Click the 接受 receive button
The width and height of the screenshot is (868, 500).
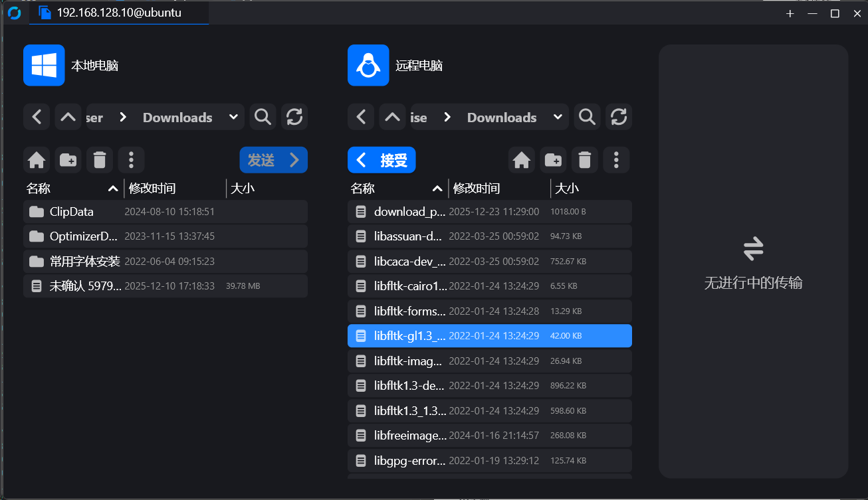(x=381, y=160)
